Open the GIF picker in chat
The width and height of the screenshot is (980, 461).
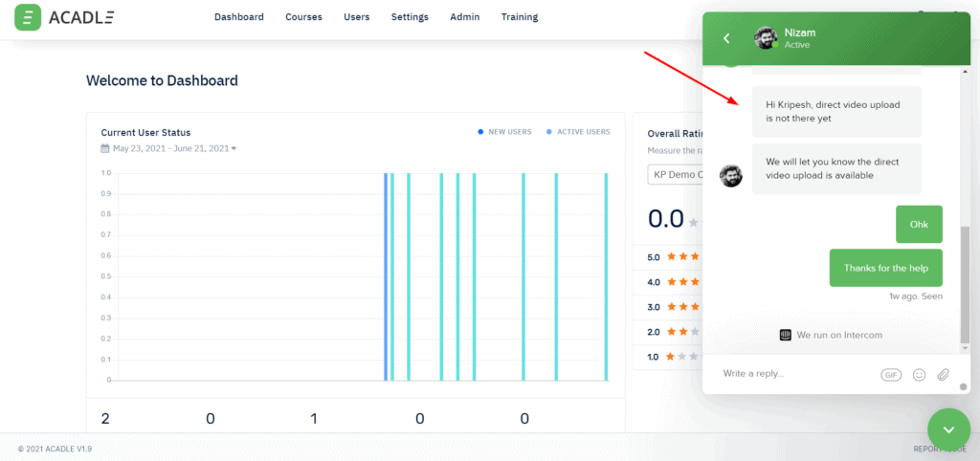(x=891, y=375)
